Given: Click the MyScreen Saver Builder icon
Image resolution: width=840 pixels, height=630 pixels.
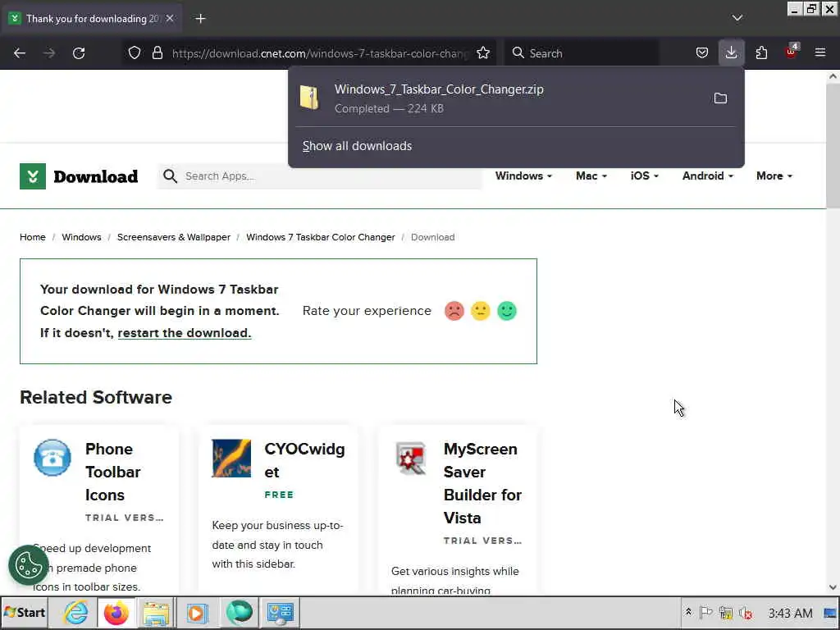Looking at the screenshot, I should pos(410,458).
